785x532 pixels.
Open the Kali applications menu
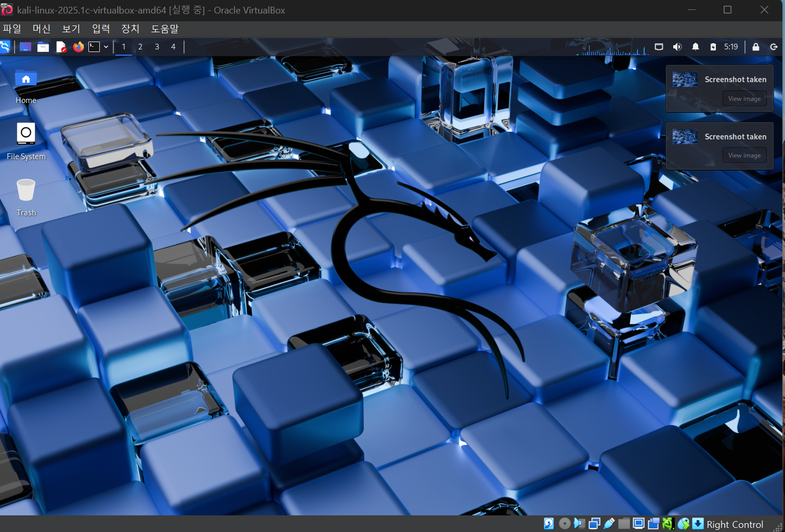tap(5, 47)
